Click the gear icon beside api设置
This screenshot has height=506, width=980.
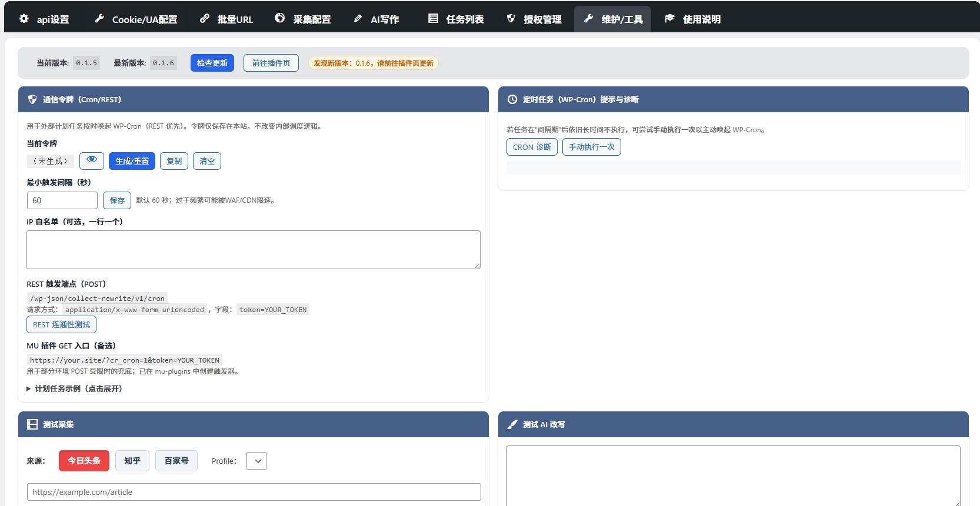(24, 19)
